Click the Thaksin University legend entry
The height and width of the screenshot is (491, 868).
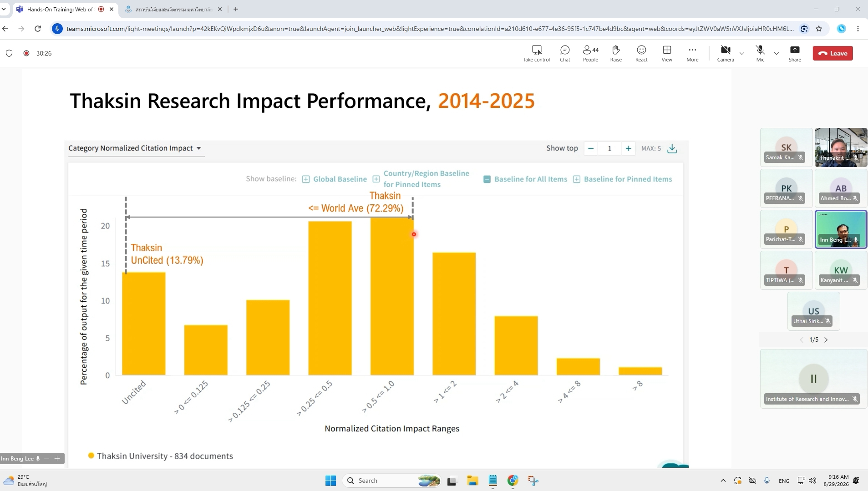(x=161, y=456)
